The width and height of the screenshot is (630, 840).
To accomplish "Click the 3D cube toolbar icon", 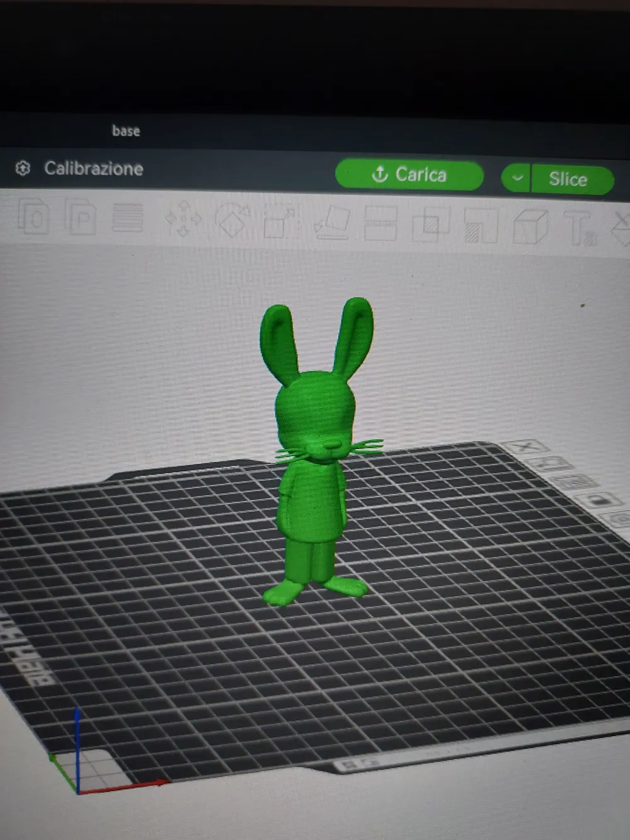I will point(530,226).
